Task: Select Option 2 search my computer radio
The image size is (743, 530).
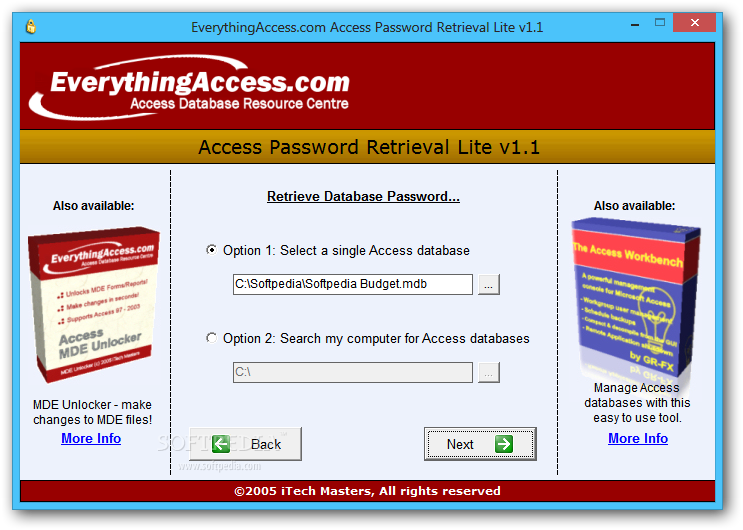Action: 211,338
